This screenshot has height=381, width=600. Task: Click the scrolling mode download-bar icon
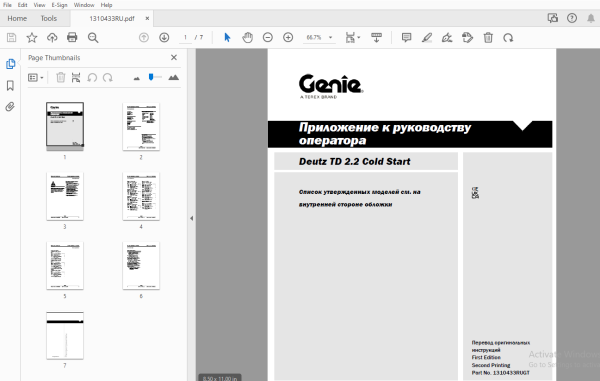pyautogui.click(x=377, y=37)
